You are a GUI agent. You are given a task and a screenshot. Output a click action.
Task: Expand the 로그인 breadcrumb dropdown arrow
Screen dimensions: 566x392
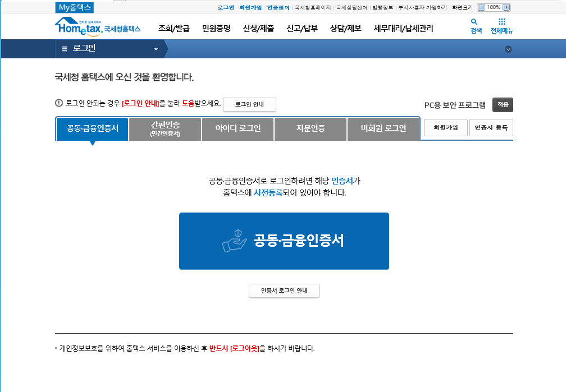[156, 49]
